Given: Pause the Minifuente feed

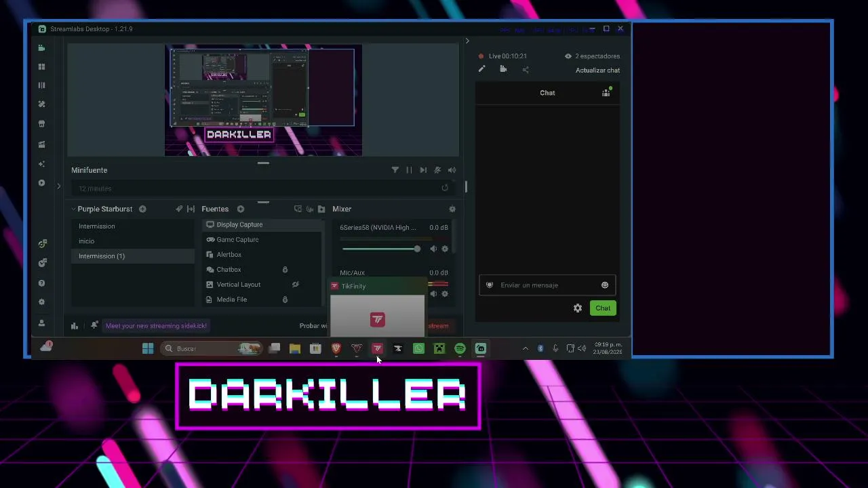Looking at the screenshot, I should [409, 170].
